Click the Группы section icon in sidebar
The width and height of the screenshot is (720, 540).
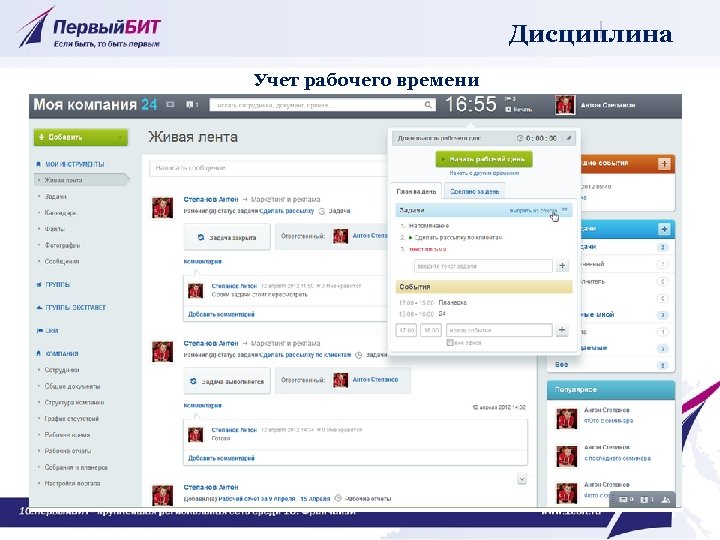tap(39, 285)
